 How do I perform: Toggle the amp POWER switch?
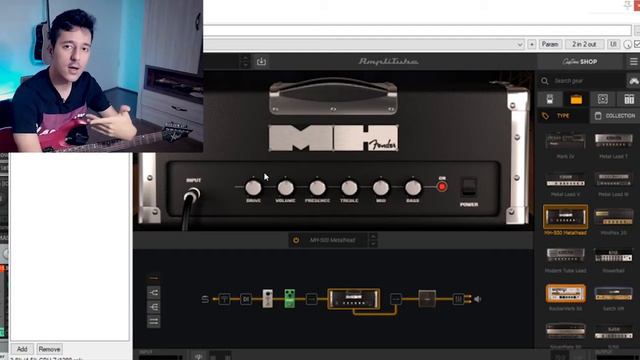point(469,187)
